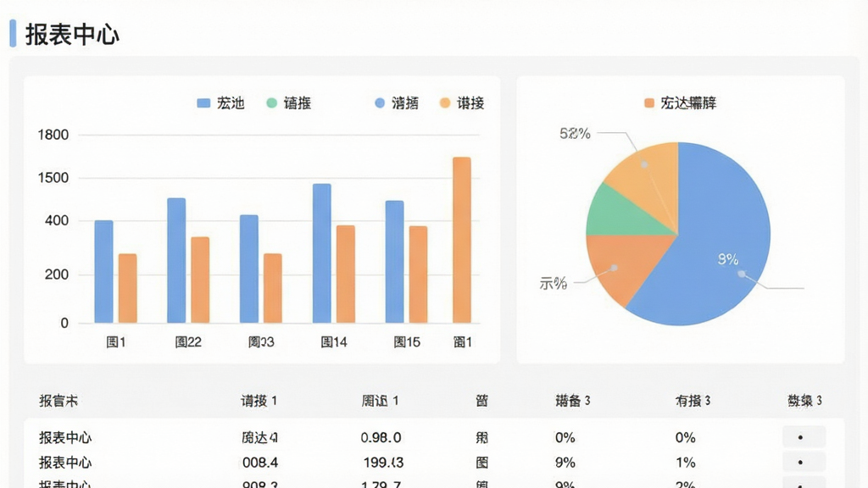Click the "200" y-axis label
This screenshot has height=488, width=868.
click(x=57, y=274)
